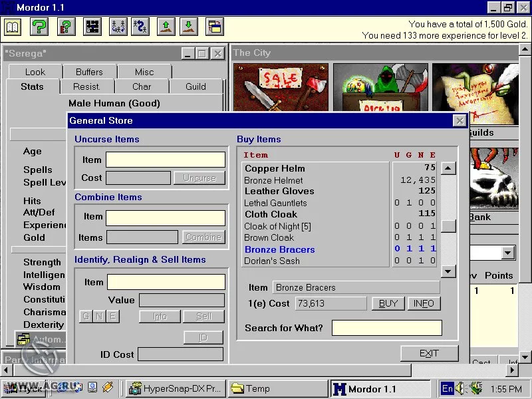The image size is (532, 399).
Task: Select the Guild tab
Action: coord(196,87)
